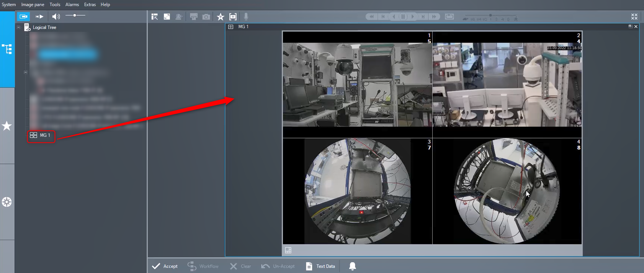Image resolution: width=644 pixels, height=273 pixels.
Task: Mute audio with the speaker icon
Action: [56, 16]
